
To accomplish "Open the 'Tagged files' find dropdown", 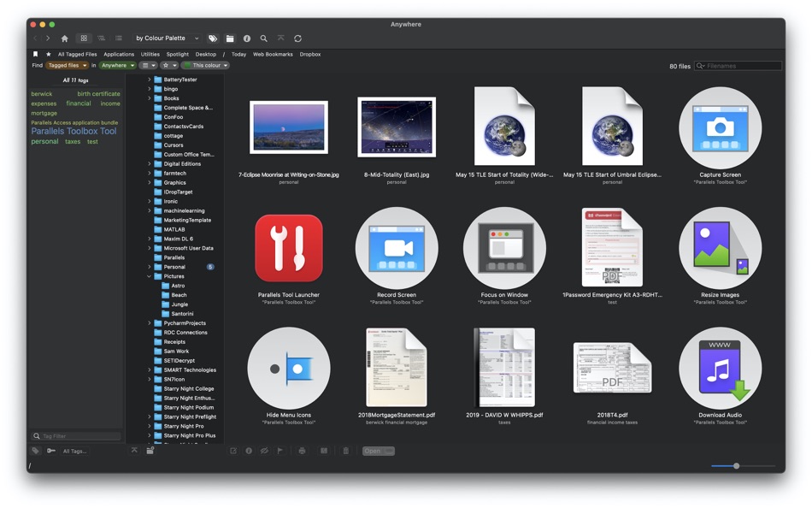I will click(67, 65).
